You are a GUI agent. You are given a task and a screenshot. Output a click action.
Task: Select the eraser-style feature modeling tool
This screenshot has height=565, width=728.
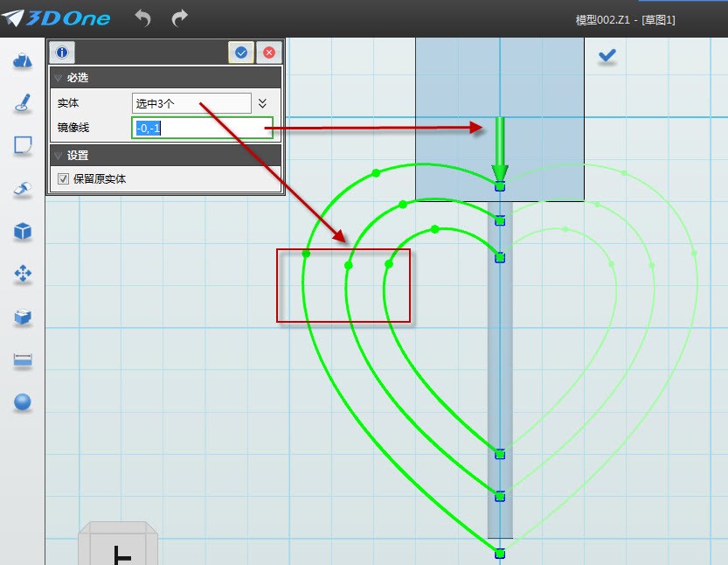(x=23, y=188)
